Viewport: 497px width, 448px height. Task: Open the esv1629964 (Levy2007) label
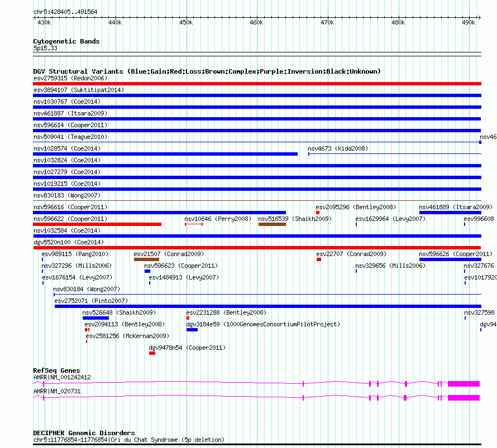(390, 219)
